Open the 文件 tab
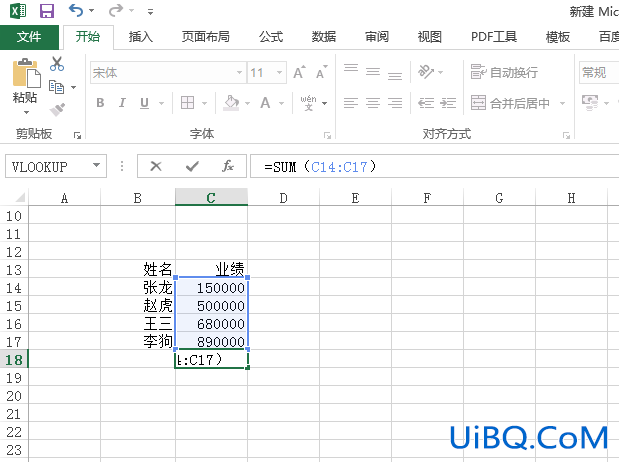This screenshot has height=462, width=619. click(x=29, y=37)
